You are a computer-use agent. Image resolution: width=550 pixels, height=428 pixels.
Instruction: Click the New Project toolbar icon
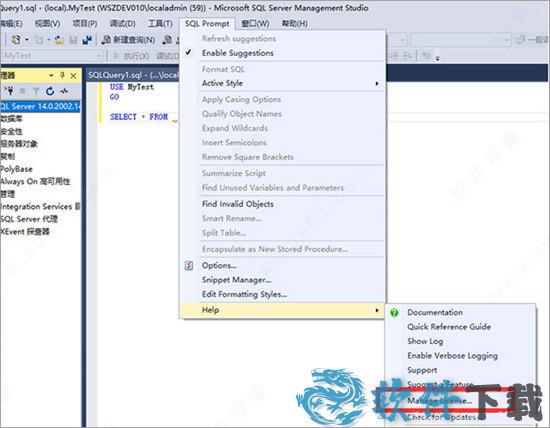click(16, 40)
